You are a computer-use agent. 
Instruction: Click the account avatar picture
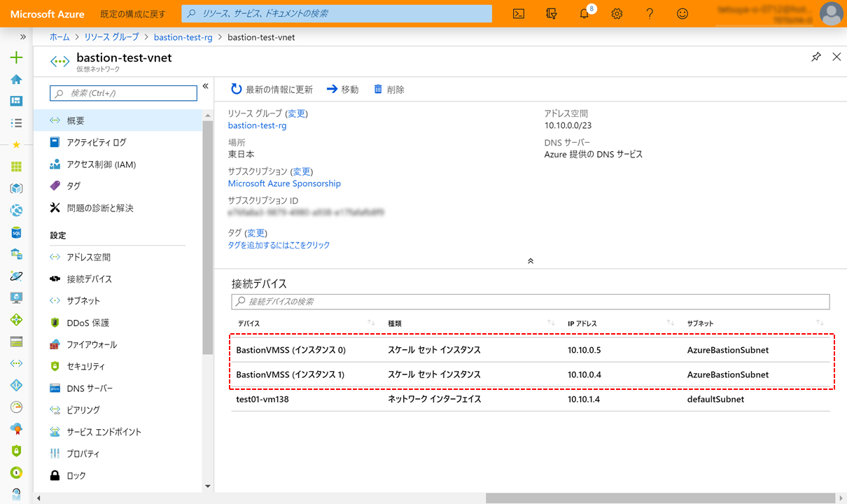pos(831,13)
